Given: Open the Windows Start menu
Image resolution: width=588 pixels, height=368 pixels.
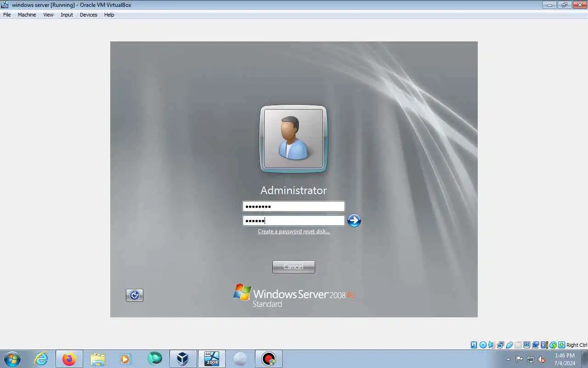Looking at the screenshot, I should tap(12, 359).
